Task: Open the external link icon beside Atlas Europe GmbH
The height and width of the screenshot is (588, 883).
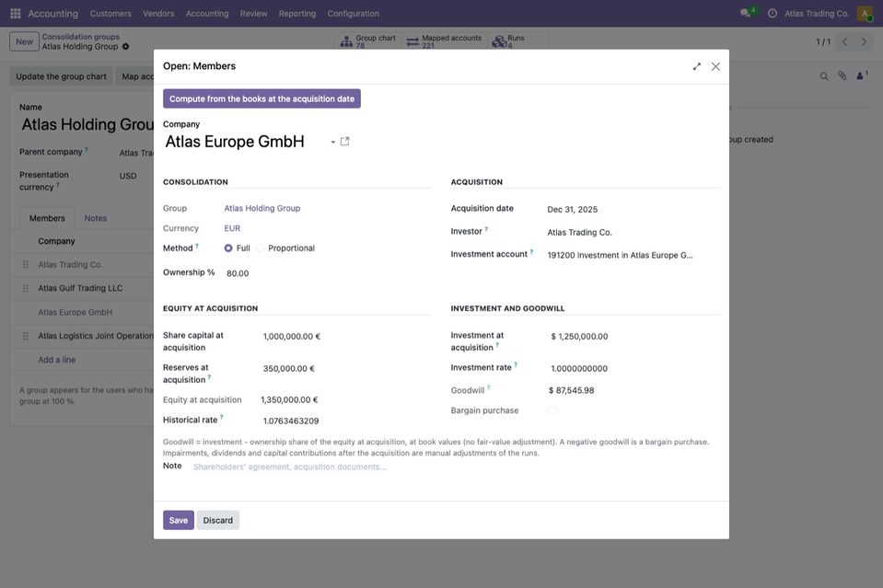Action: [344, 141]
